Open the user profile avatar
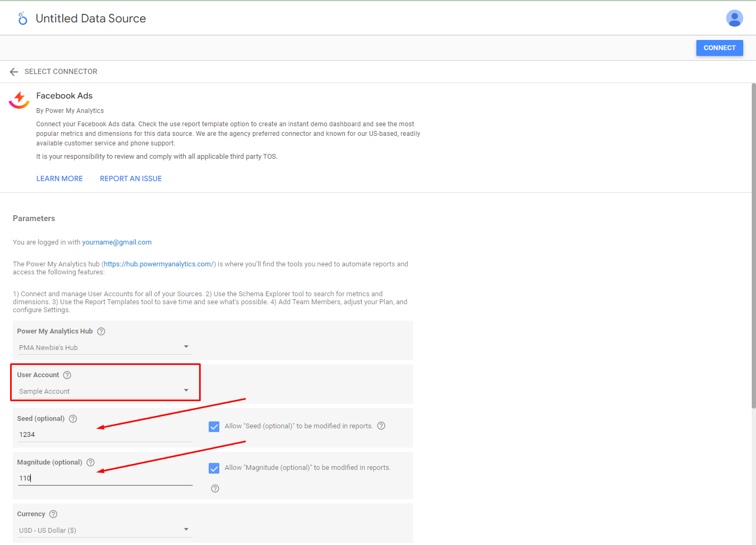This screenshot has width=756, height=545. click(x=734, y=18)
